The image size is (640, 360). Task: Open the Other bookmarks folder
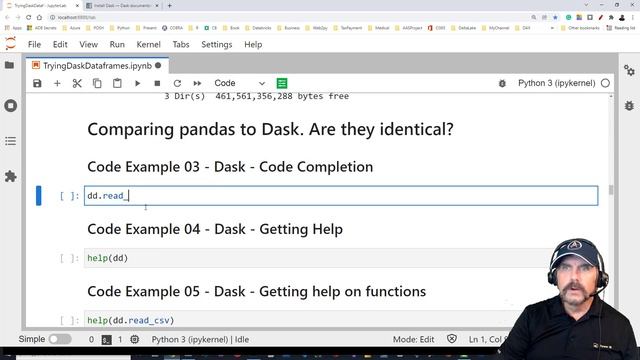580,28
